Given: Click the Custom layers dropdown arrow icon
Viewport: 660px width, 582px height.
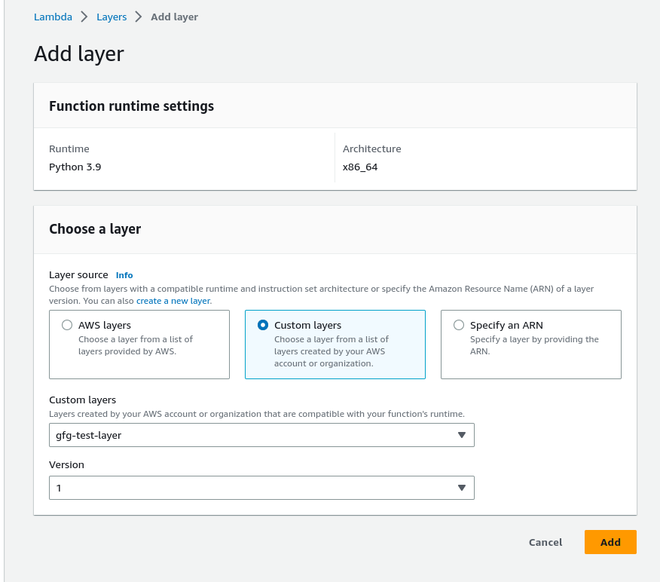Looking at the screenshot, I should (461, 435).
